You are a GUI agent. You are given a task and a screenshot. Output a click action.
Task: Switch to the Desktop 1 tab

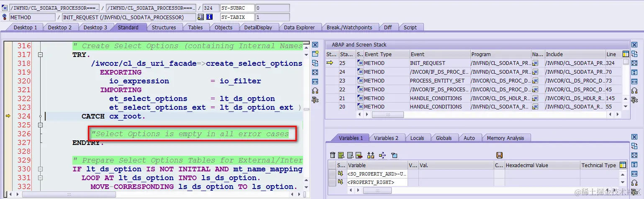[x=25, y=27]
